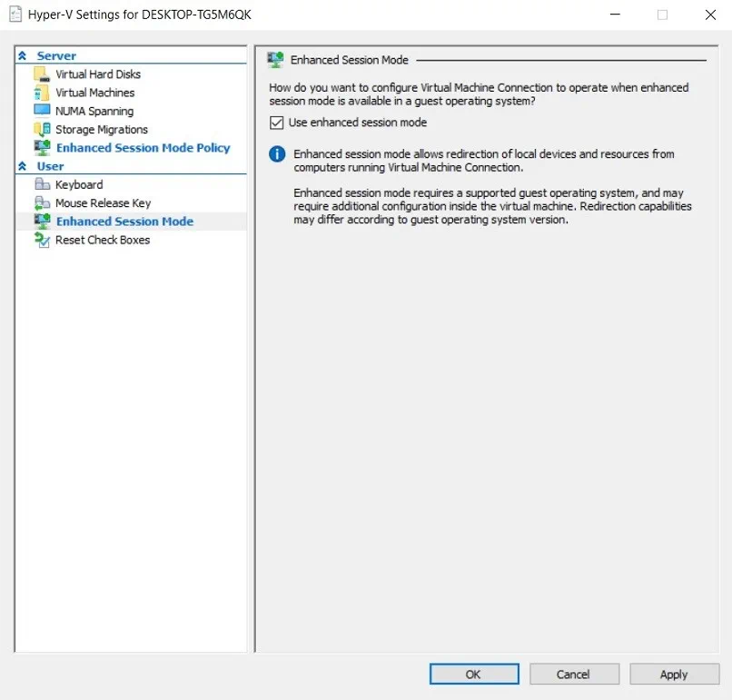Click the Enhanced Session Mode Policy icon
This screenshot has height=700, width=732.
(x=42, y=148)
